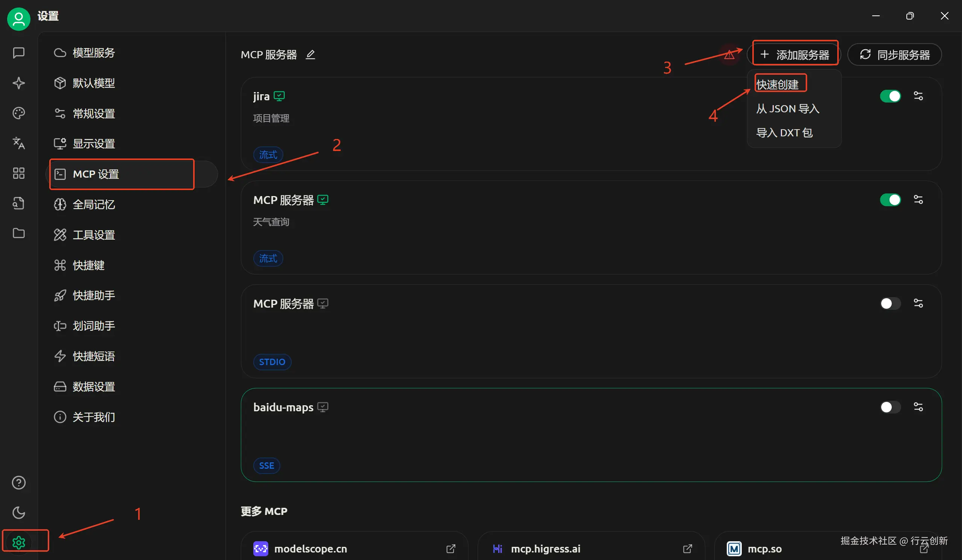Enable the STDIO MCP 服务器 toggle
The image size is (962, 560).
tap(890, 303)
